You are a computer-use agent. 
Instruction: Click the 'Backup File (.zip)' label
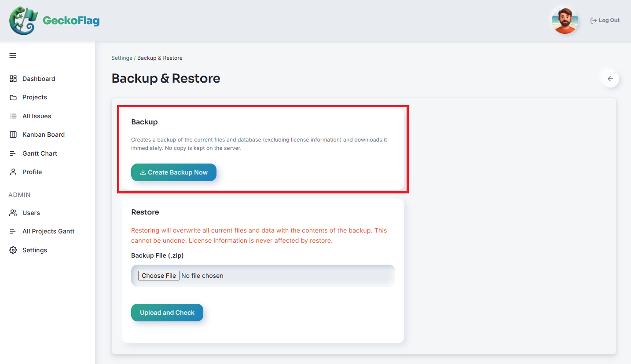(x=158, y=255)
